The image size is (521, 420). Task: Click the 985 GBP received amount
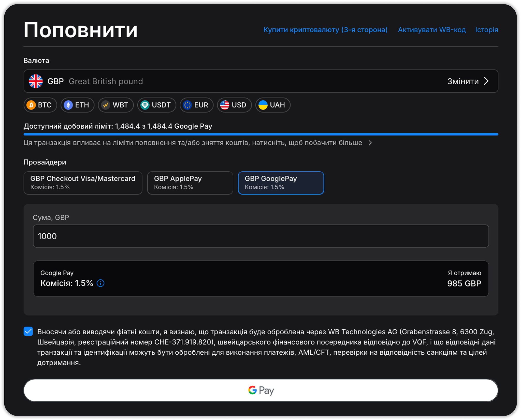[x=464, y=283]
